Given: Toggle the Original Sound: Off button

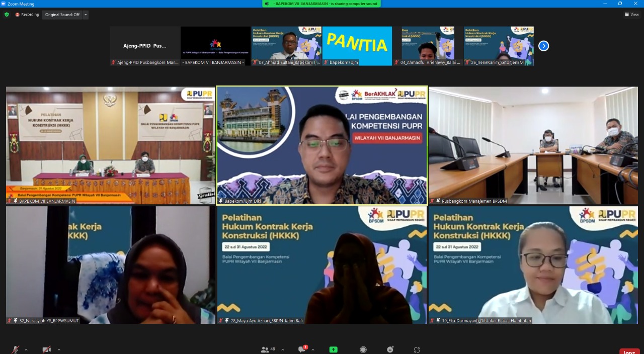Looking at the screenshot, I should click(x=62, y=15).
